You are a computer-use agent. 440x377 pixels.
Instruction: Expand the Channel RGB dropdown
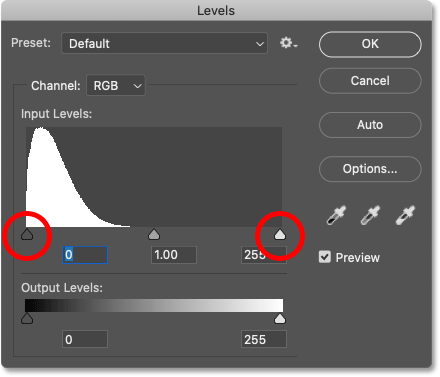pos(116,86)
